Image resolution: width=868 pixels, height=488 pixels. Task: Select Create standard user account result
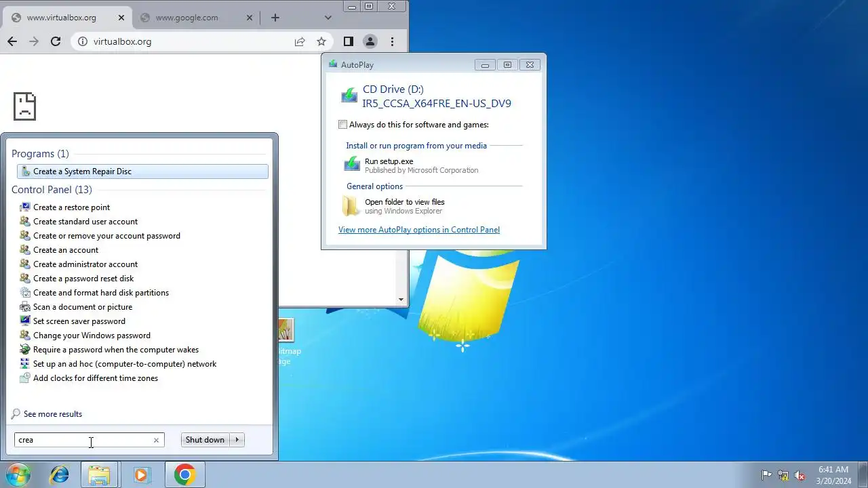click(x=85, y=222)
